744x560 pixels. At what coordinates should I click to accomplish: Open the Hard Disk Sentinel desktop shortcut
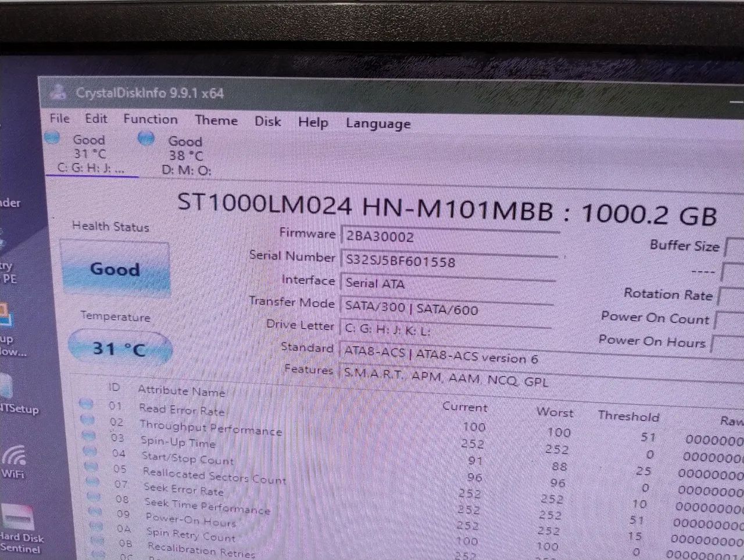coord(21,530)
